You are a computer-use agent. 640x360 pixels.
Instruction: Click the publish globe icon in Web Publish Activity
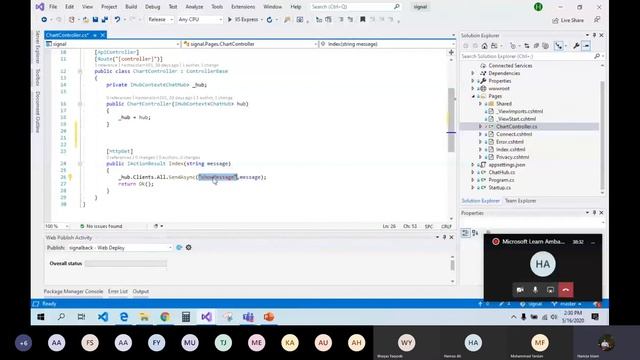(179, 248)
